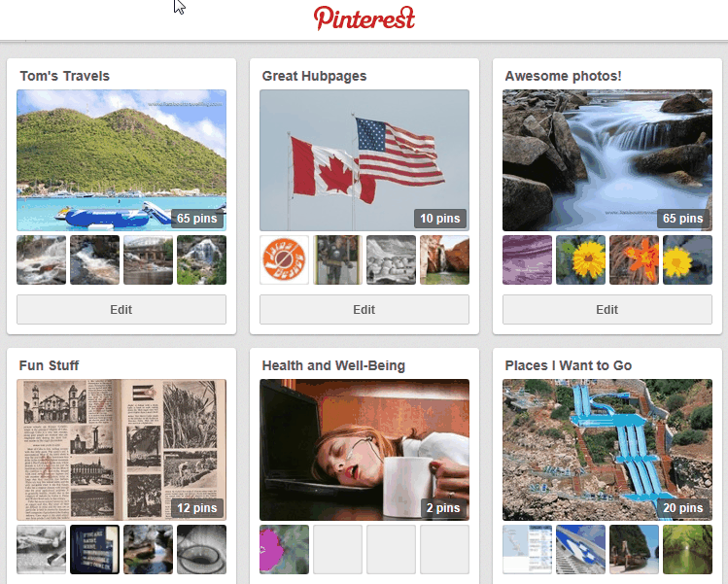The width and height of the screenshot is (728, 584).
Task: Click Edit under Great Hubpages board
Action: tap(364, 310)
